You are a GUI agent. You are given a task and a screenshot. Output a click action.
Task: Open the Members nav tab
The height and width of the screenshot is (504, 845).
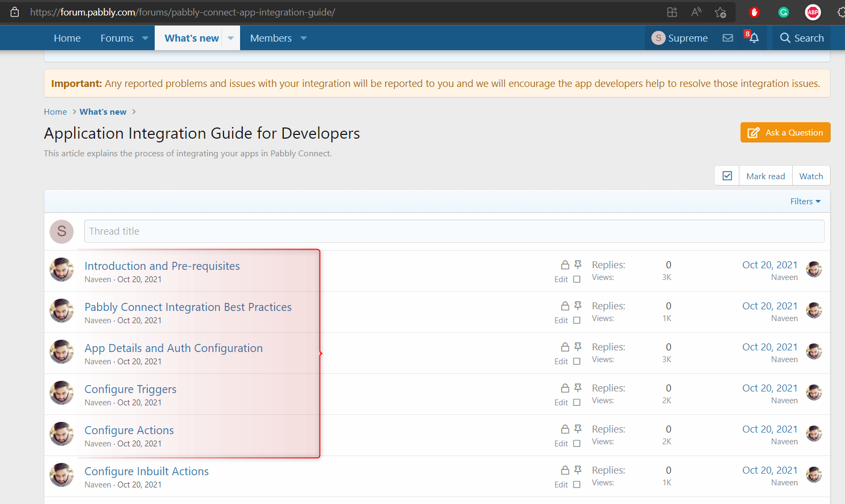271,38
